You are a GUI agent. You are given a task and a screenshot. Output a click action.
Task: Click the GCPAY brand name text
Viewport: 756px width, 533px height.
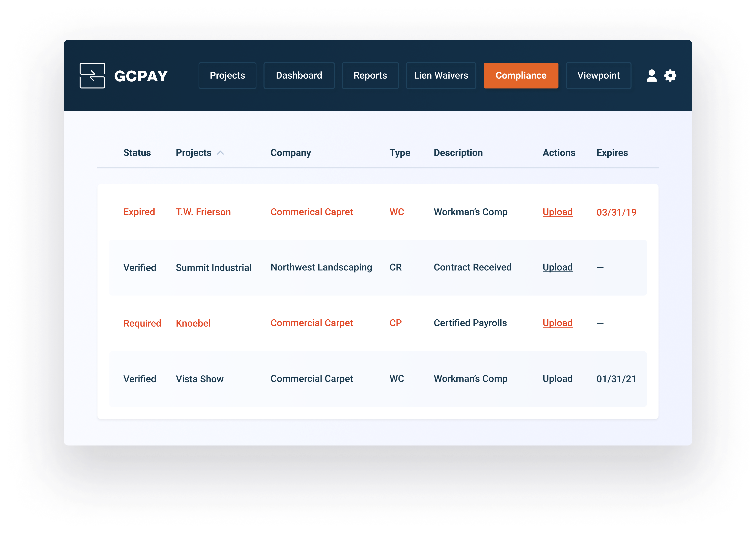coord(141,76)
